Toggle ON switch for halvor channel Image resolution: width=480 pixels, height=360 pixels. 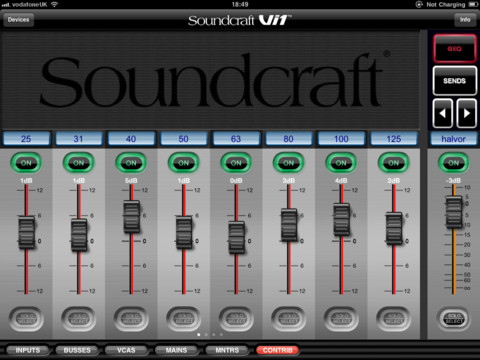[x=453, y=163]
